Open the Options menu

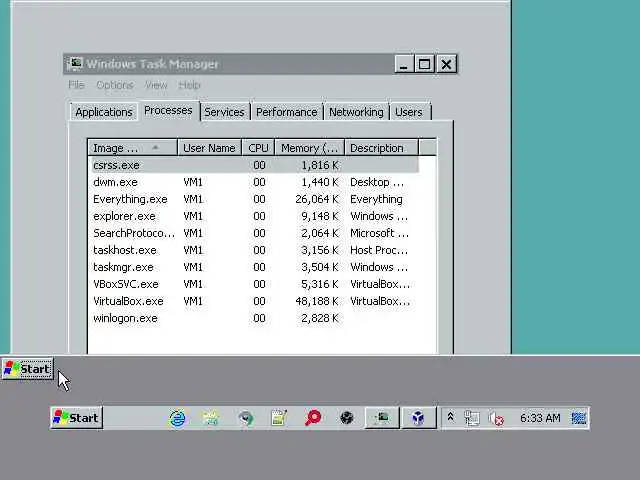point(115,85)
